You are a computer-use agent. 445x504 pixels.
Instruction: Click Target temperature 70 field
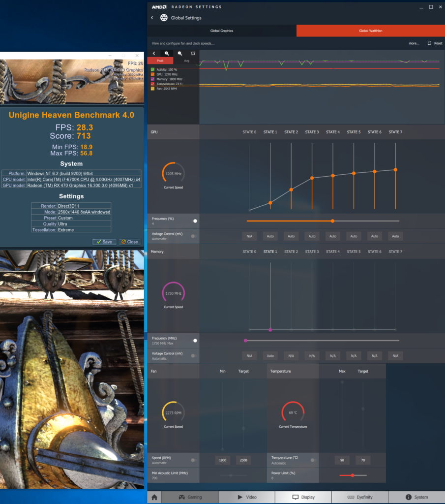pos(363,460)
